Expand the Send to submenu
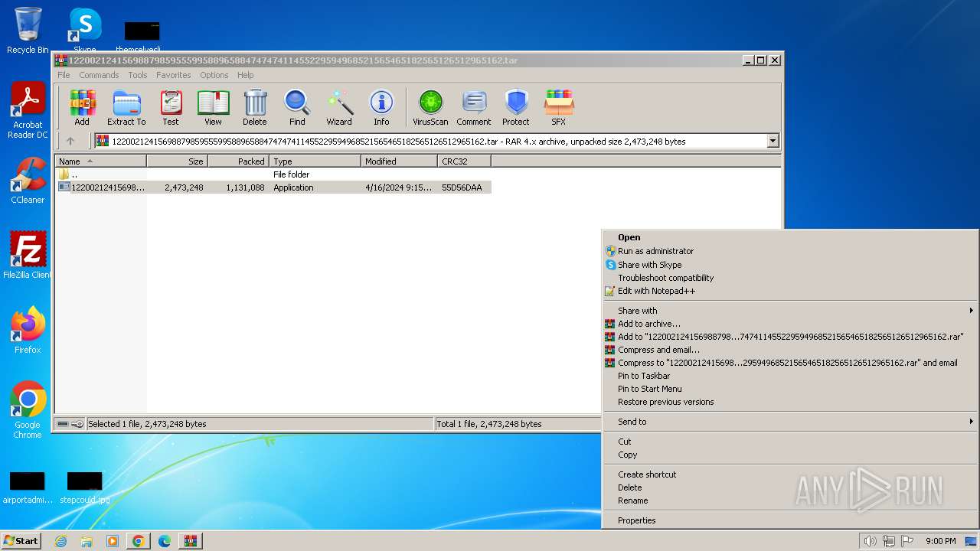 (790, 422)
